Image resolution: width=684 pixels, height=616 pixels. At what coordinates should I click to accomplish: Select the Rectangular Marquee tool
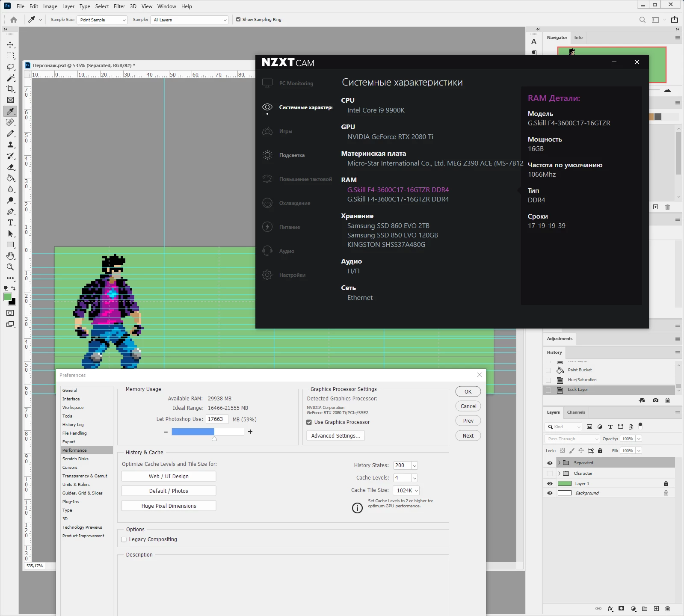pos(10,56)
